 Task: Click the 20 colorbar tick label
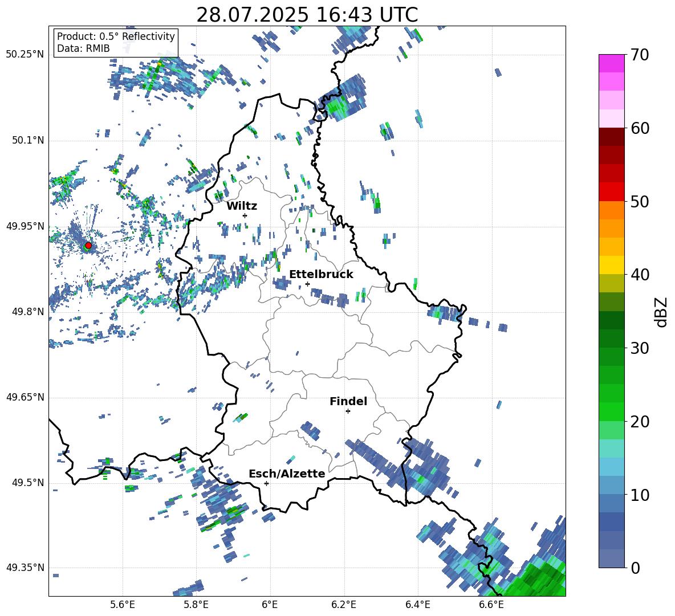(x=640, y=422)
